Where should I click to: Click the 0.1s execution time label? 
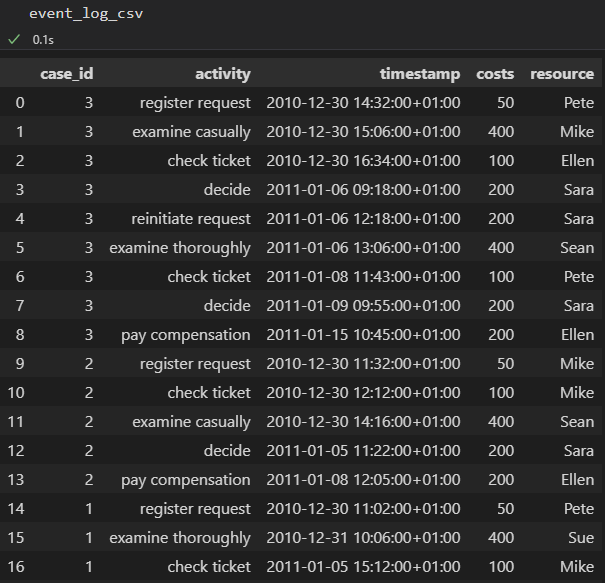43,40
